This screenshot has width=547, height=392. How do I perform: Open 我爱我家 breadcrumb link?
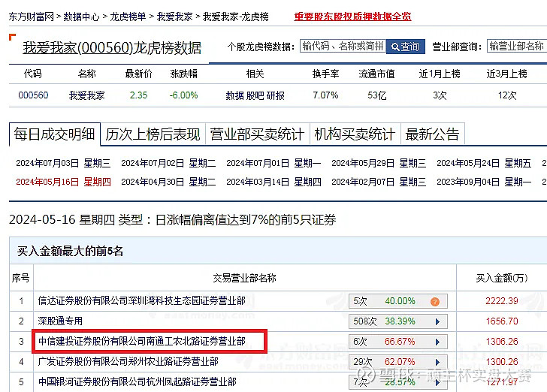pyautogui.click(x=175, y=17)
